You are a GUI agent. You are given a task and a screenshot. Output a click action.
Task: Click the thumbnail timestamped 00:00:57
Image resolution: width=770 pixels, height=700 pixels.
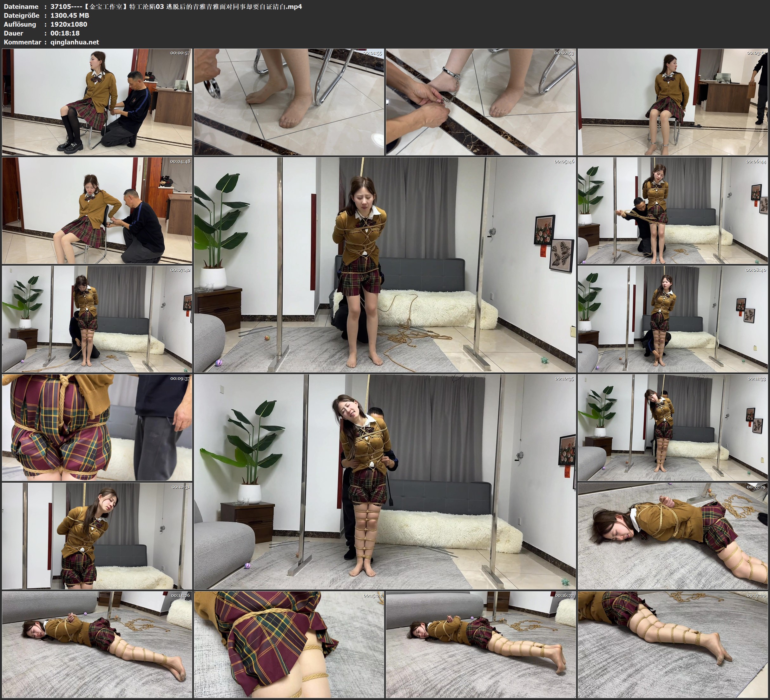pyautogui.click(x=97, y=102)
